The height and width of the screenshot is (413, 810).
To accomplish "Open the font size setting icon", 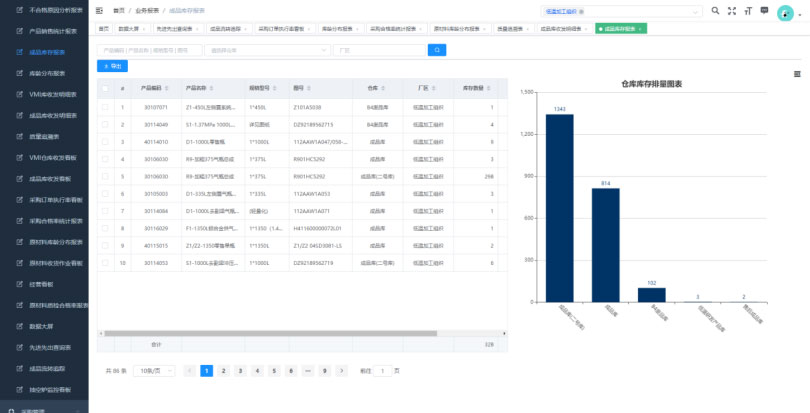I will [x=748, y=10].
